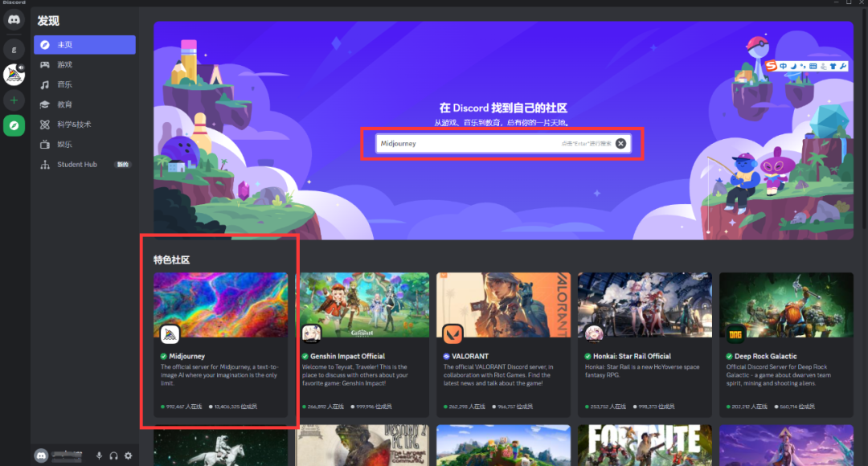Open the Minecraft landscape community card

click(503, 446)
